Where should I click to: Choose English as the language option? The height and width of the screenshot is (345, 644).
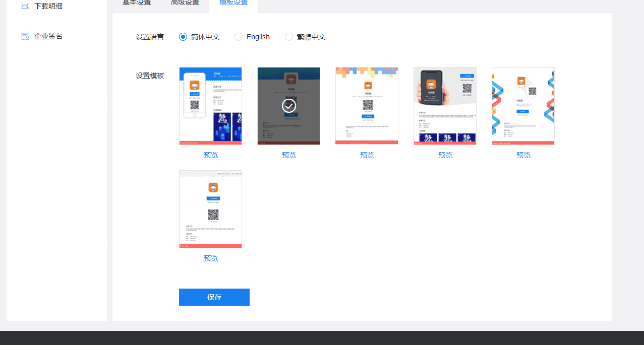pos(239,37)
